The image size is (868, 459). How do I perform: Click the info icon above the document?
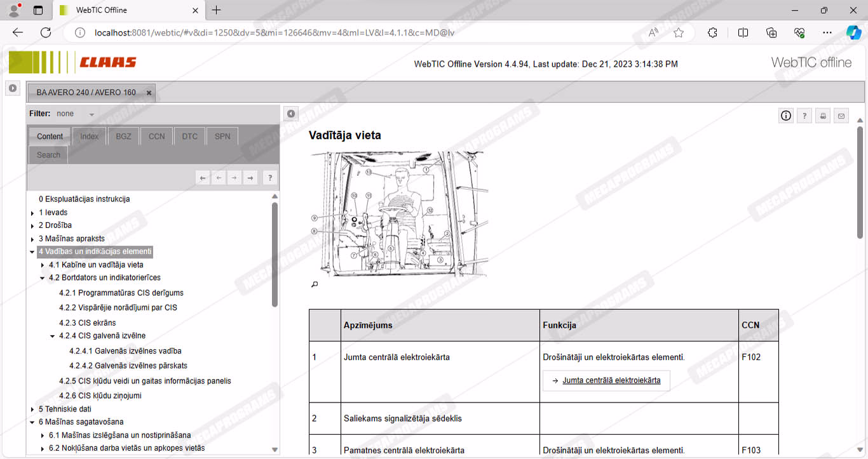click(x=786, y=116)
